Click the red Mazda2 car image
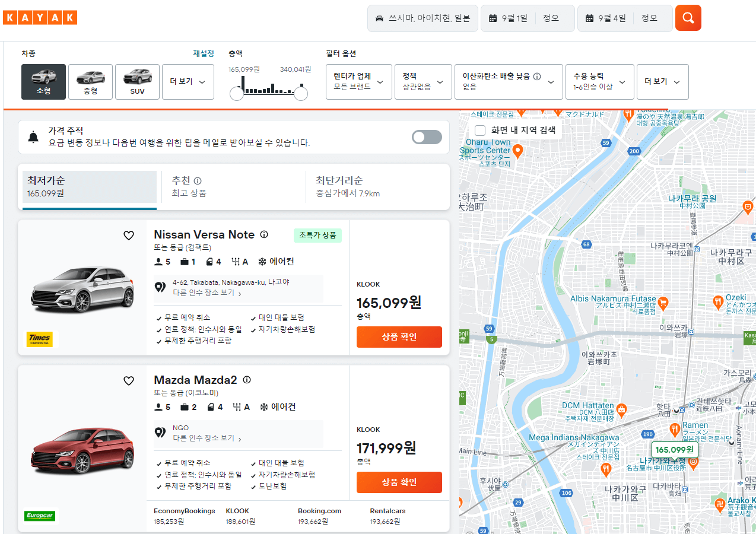Viewport: 756px width, 534px height. [x=82, y=451]
